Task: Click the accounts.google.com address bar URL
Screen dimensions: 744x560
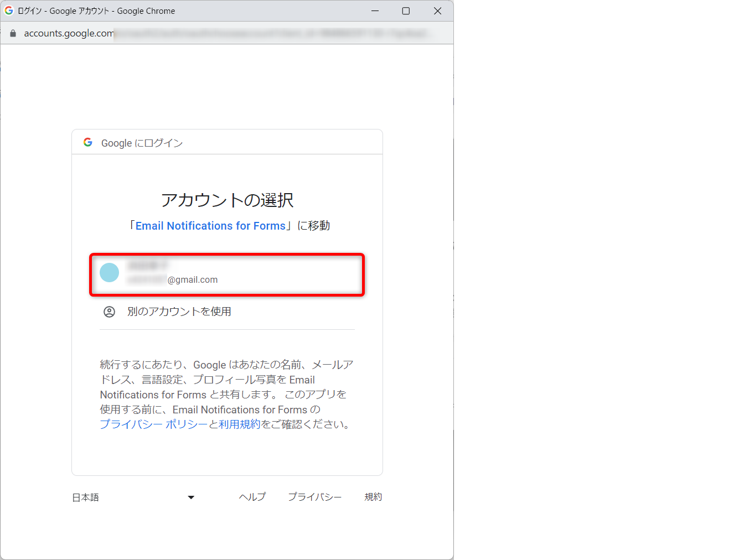Action: pyautogui.click(x=69, y=33)
